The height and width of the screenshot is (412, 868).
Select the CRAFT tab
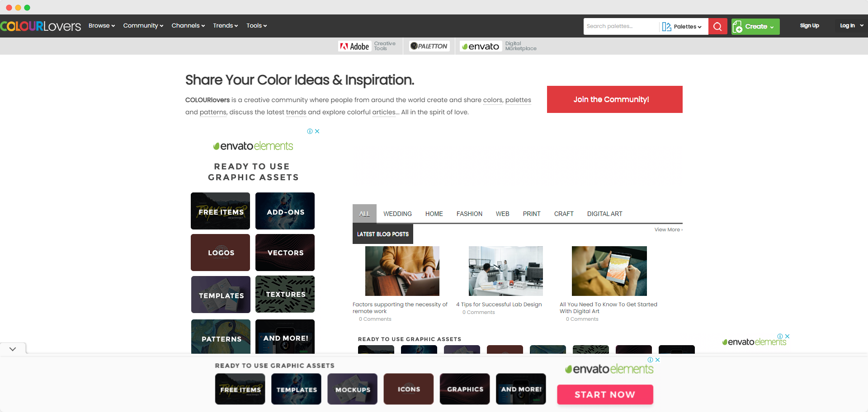point(564,214)
